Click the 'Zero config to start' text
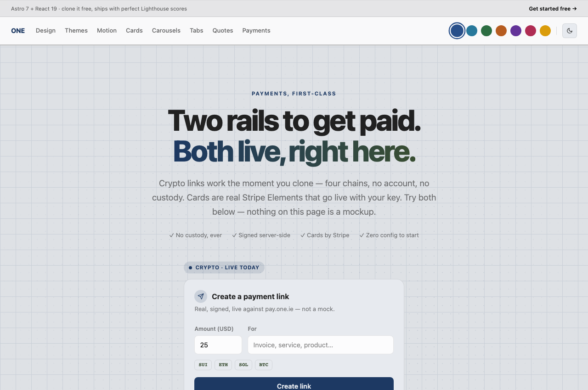 pyautogui.click(x=389, y=235)
